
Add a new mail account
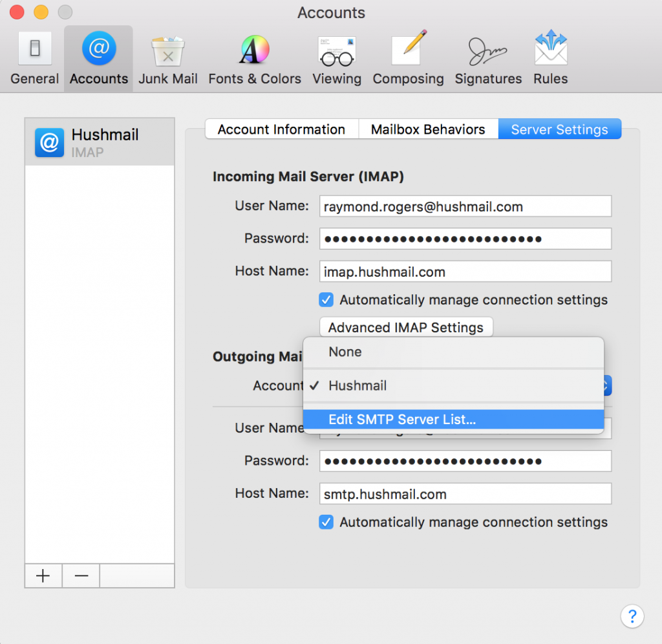[x=43, y=575]
